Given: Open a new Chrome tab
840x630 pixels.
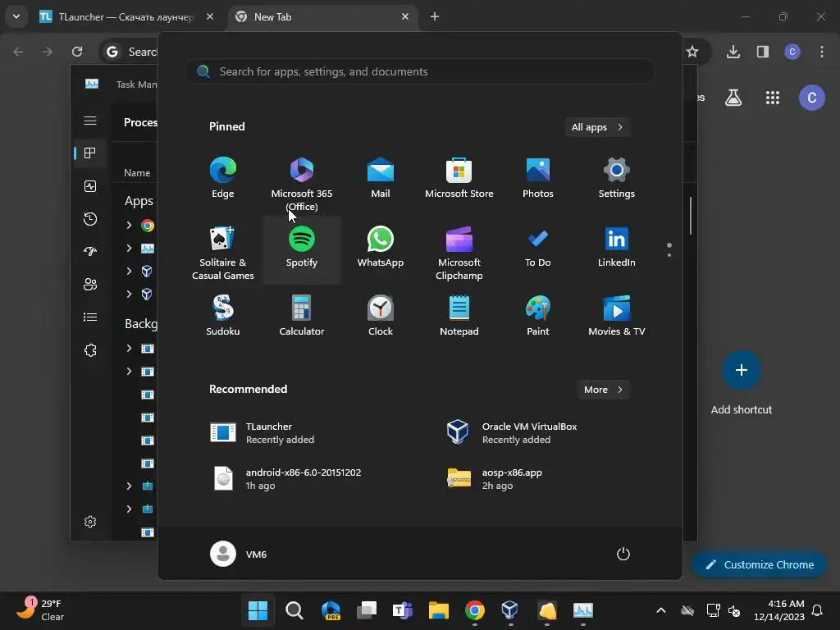Looking at the screenshot, I should [435, 16].
